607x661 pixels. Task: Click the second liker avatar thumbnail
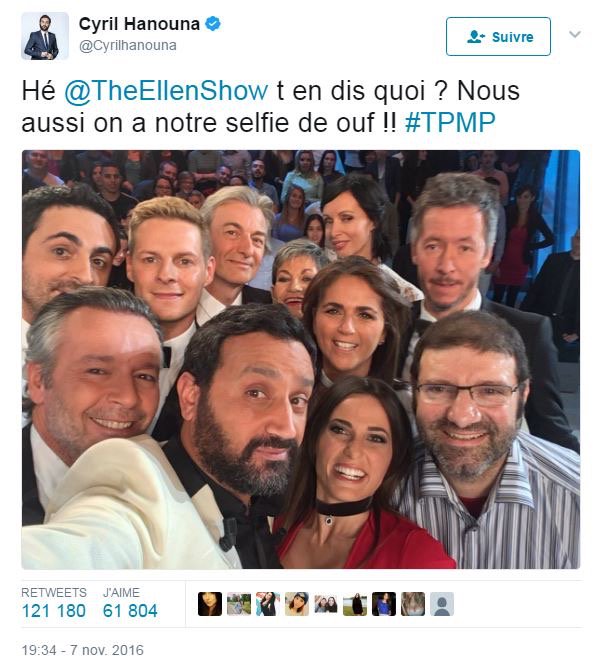tap(239, 604)
